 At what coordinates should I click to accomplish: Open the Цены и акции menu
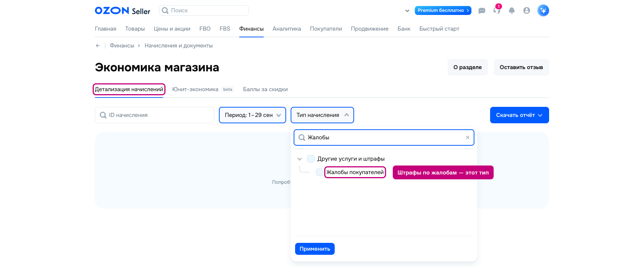(x=172, y=29)
